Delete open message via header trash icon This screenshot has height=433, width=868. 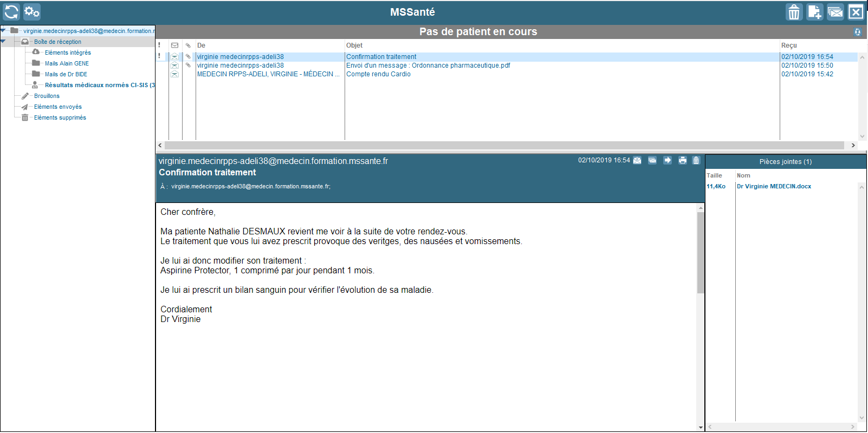[696, 160]
